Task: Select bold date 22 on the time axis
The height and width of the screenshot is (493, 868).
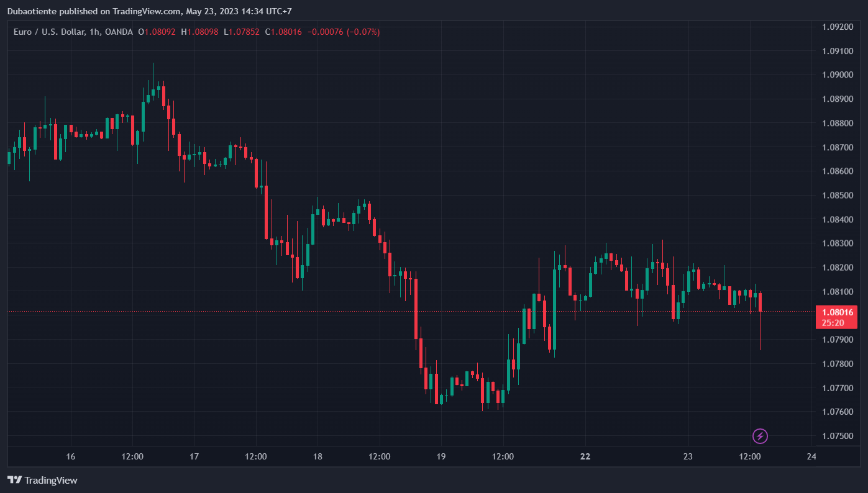Action: (x=585, y=456)
